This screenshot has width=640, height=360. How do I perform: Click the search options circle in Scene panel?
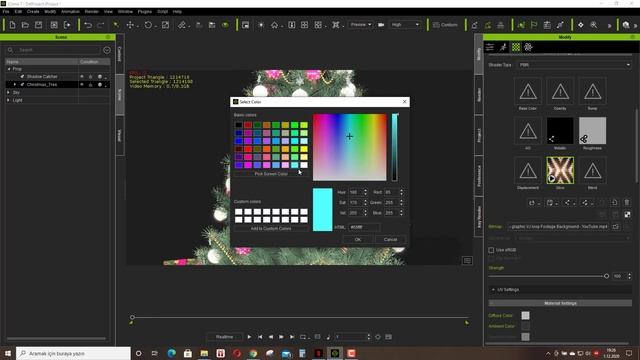[x=107, y=50]
